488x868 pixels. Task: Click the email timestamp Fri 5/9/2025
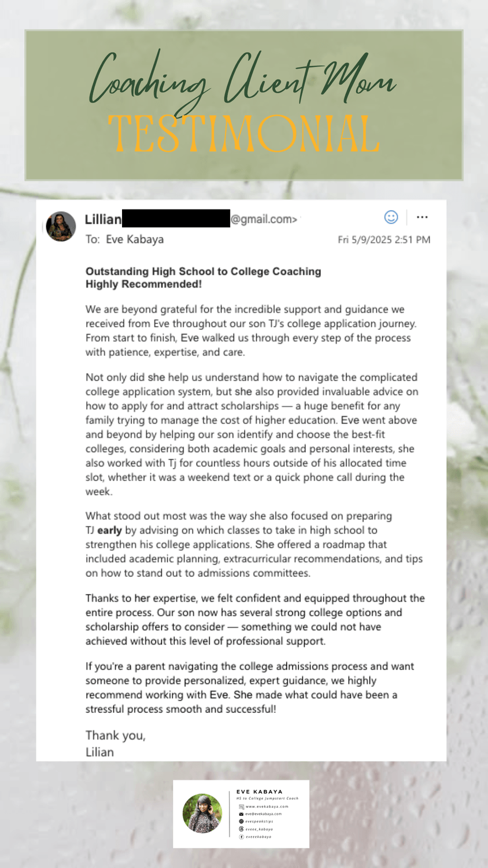[384, 239]
